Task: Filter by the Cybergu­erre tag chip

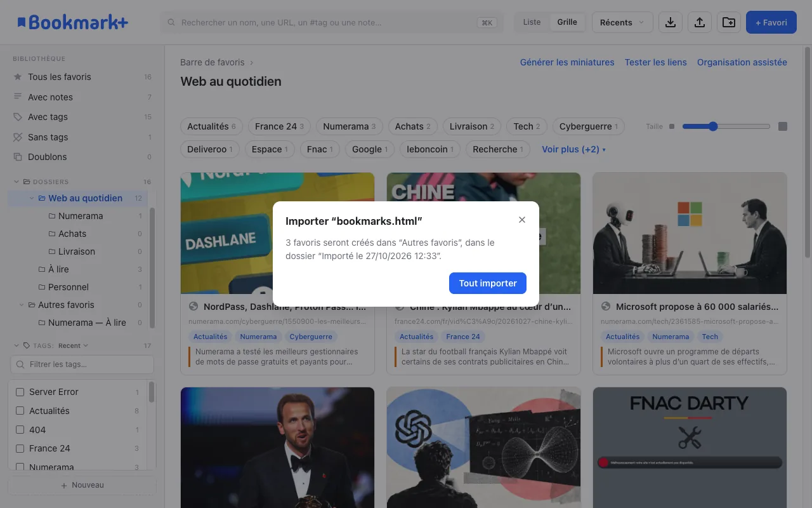Action: click(589, 126)
